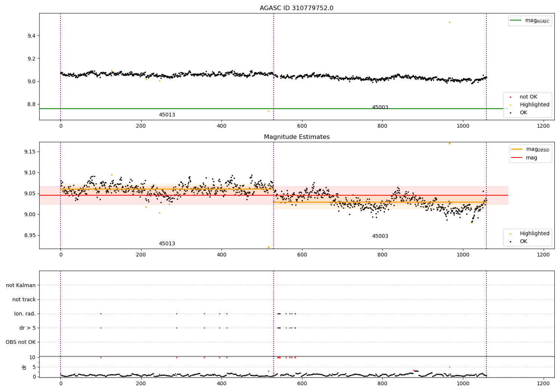560x392 pixels.
Task: Click the red mag horizontal line in middle plot
Action: (274, 195)
